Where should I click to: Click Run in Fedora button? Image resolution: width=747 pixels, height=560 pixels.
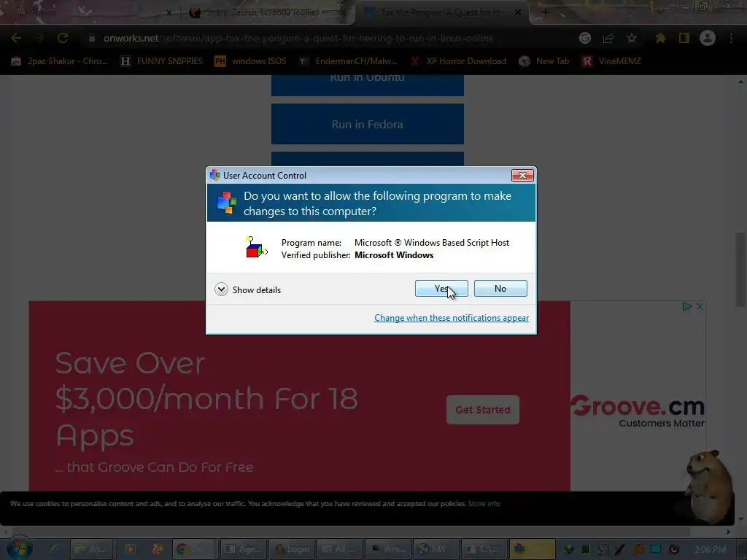pos(368,124)
